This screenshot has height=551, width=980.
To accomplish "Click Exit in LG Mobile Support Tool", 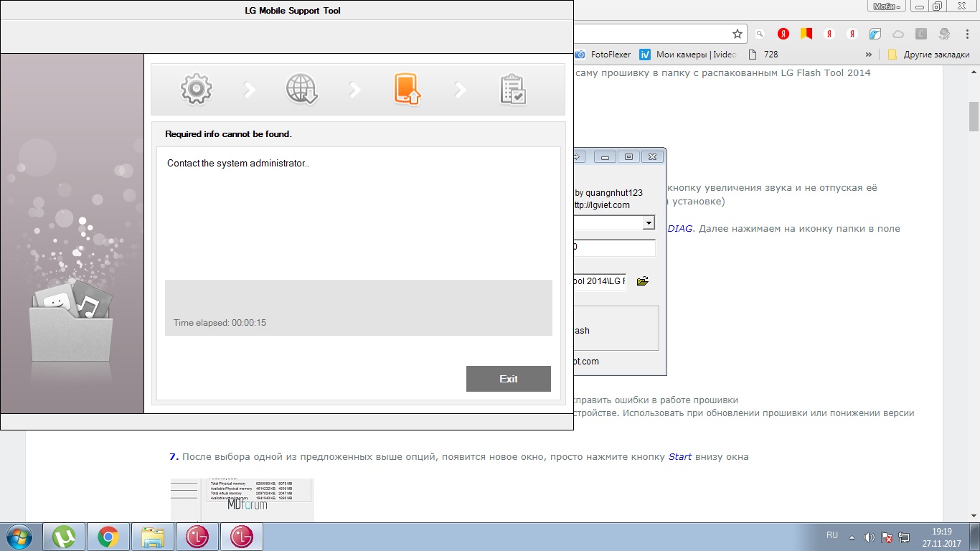I will coord(509,379).
